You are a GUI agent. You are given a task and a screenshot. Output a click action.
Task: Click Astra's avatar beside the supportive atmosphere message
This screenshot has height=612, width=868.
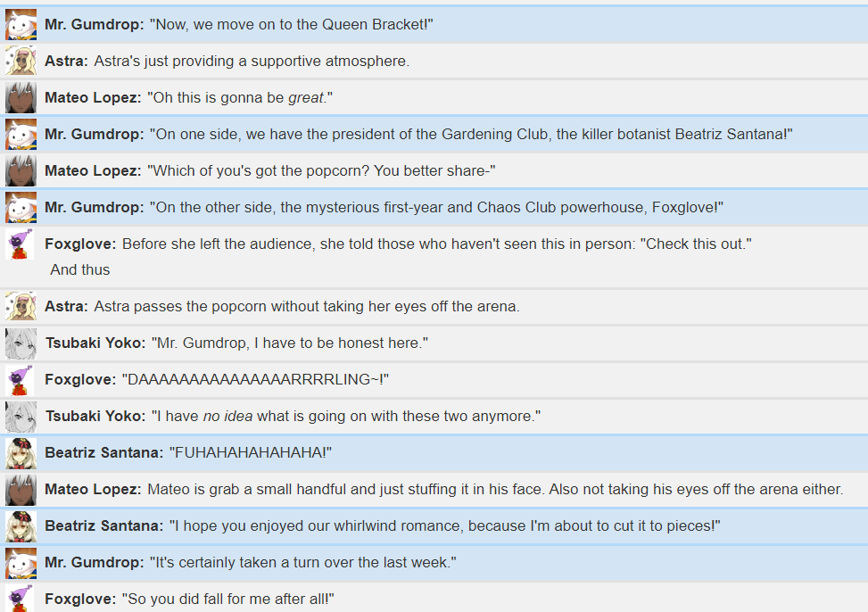(x=21, y=61)
